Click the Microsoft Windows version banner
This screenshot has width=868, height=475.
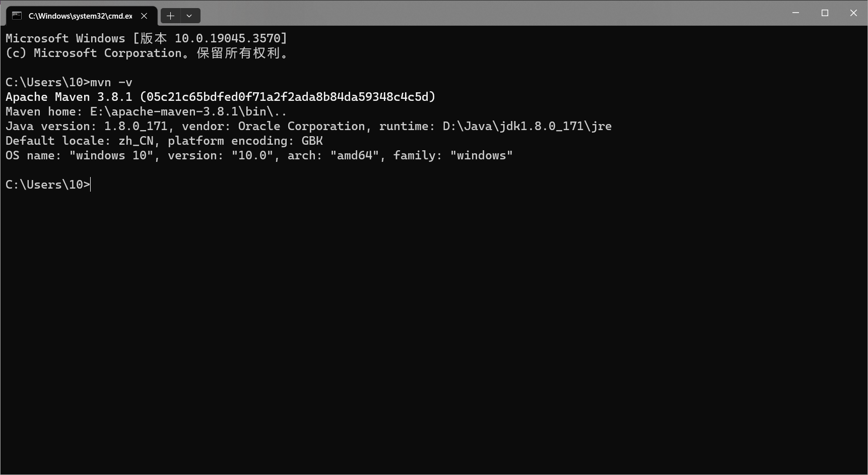146,38
